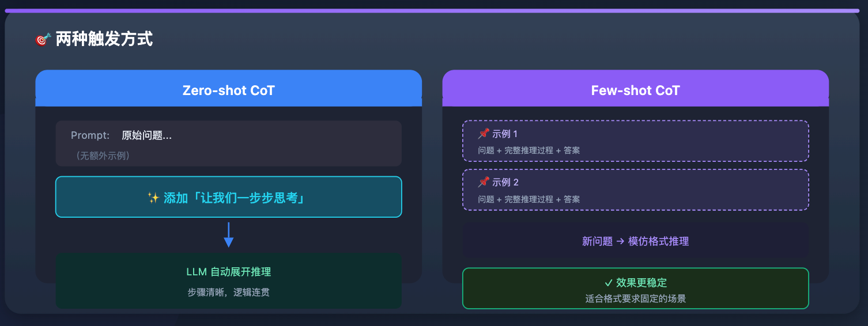Click the 效果更稳定 label
868x326 pixels.
tap(641, 283)
